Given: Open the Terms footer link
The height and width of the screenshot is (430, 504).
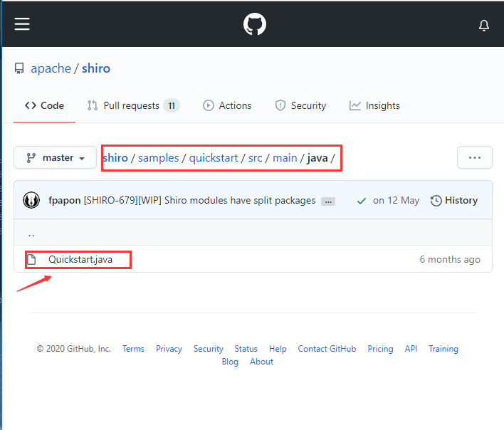Looking at the screenshot, I should (133, 349).
